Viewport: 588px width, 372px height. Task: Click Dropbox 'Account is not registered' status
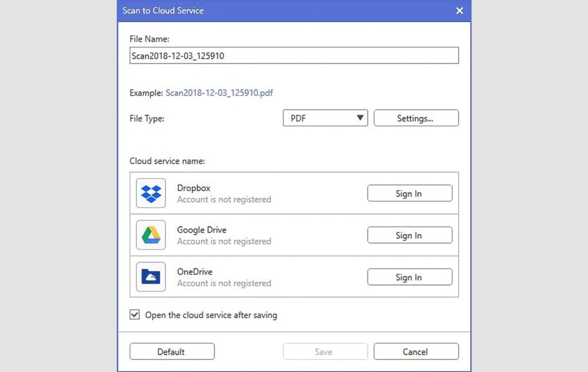point(224,200)
